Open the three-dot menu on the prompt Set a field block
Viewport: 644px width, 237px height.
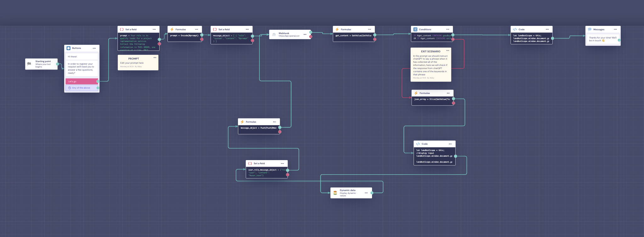(154, 29)
